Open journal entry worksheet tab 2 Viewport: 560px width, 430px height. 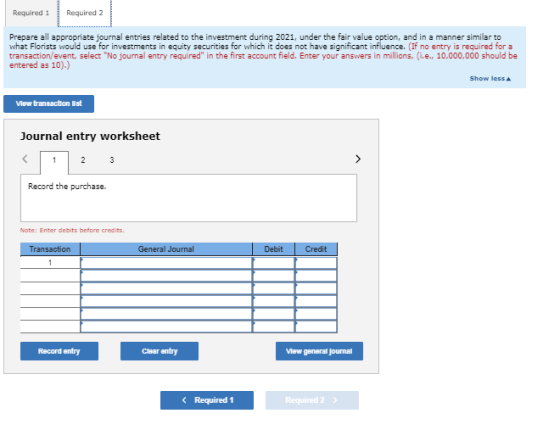coord(83,160)
